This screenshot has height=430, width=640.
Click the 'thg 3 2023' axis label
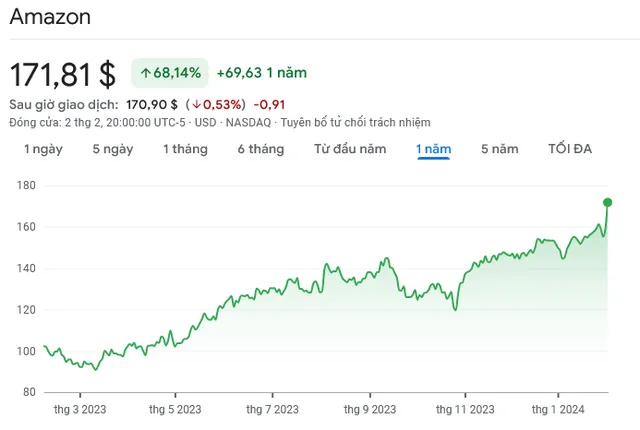(80, 409)
